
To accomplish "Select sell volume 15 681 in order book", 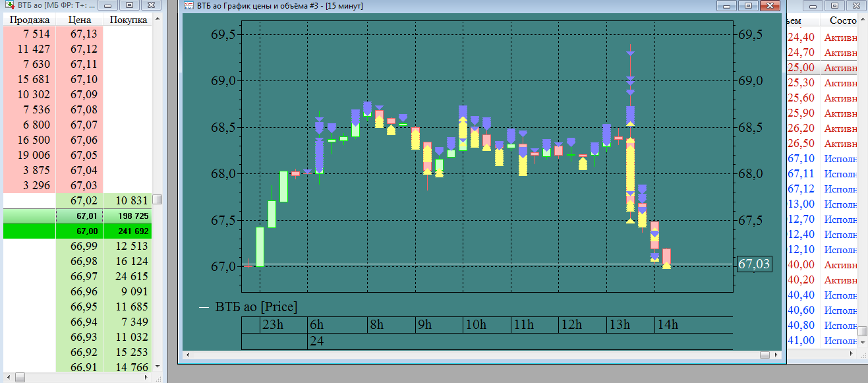I will [34, 79].
